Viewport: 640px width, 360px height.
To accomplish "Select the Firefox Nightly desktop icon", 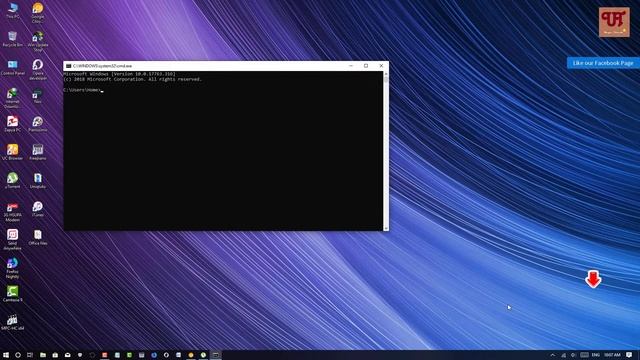I will click(12, 268).
